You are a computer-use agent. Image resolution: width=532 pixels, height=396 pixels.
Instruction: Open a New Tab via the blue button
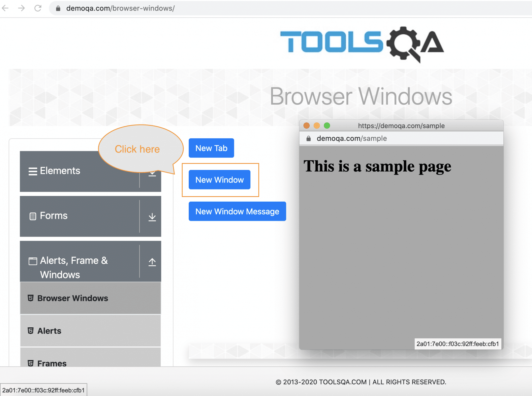[211, 148]
